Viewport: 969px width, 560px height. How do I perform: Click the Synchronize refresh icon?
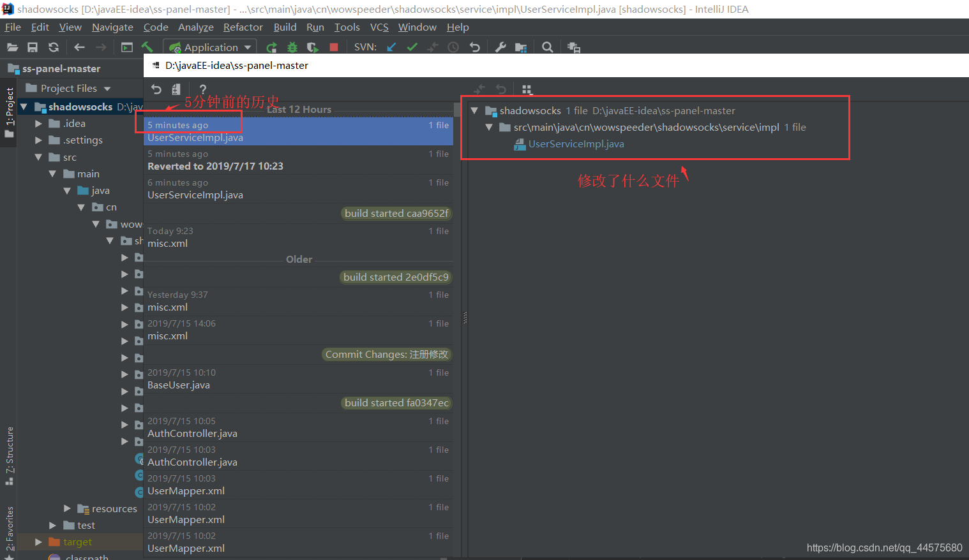point(54,47)
